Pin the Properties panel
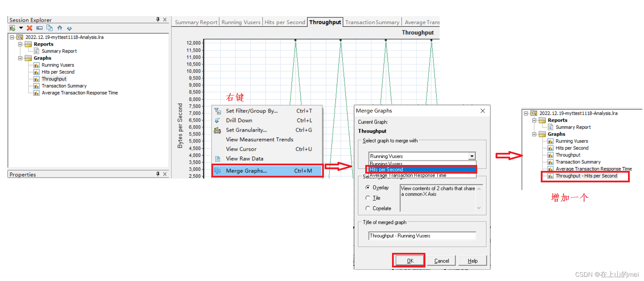This screenshot has width=644, height=281. pyautogui.click(x=158, y=174)
